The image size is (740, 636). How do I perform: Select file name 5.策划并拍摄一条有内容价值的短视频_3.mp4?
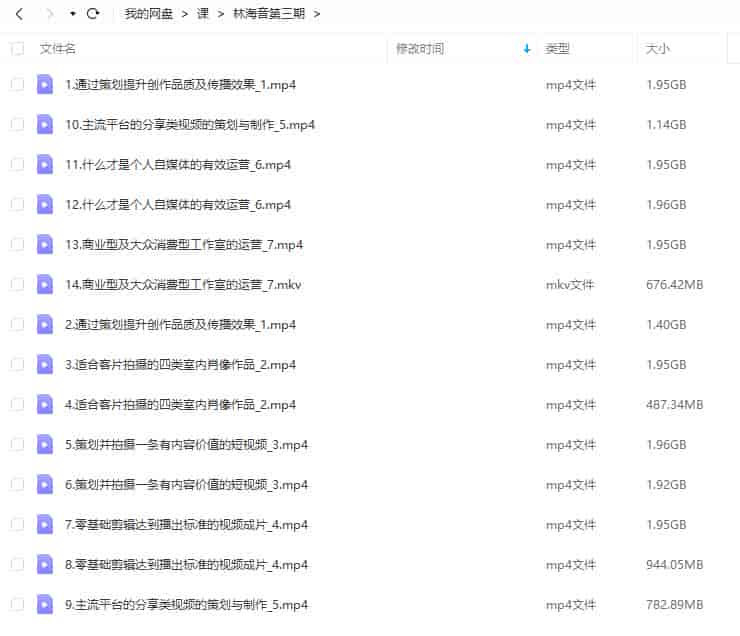(x=186, y=445)
